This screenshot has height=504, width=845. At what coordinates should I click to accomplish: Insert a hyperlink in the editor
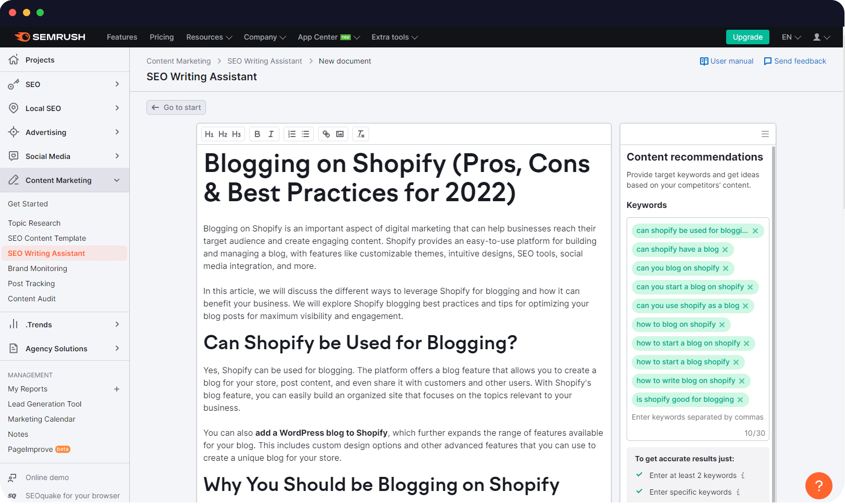tap(326, 134)
